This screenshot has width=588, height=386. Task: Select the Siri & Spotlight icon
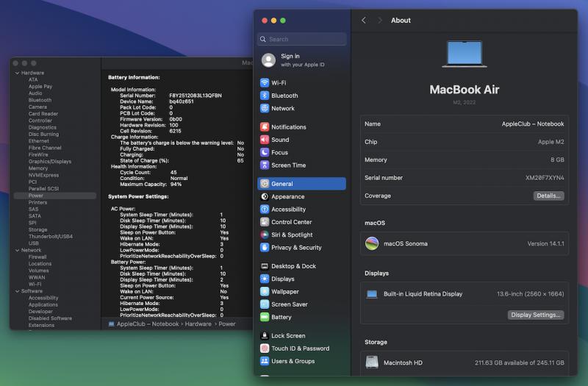pyautogui.click(x=265, y=235)
